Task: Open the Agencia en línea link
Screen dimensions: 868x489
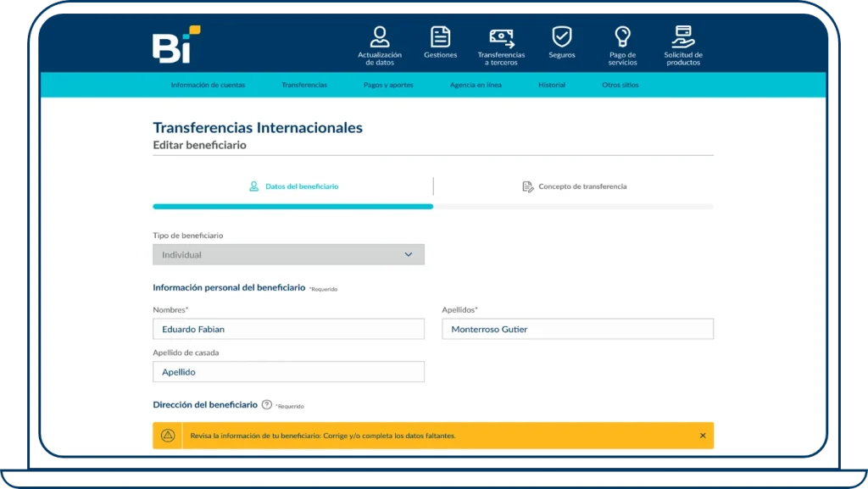Action: [477, 85]
